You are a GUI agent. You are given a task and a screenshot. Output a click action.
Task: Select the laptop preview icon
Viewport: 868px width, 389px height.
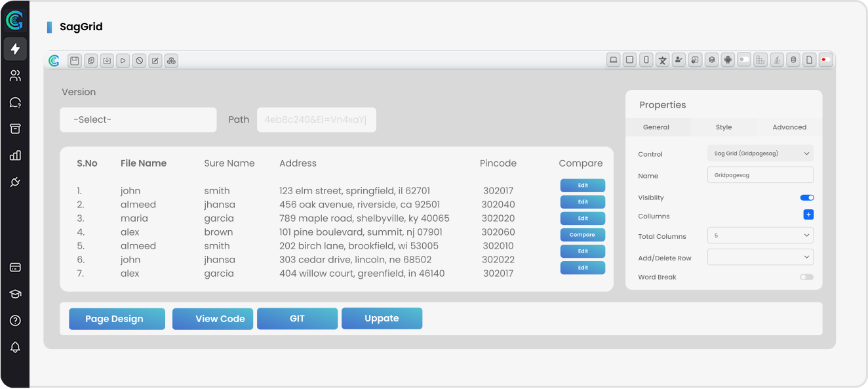point(613,60)
